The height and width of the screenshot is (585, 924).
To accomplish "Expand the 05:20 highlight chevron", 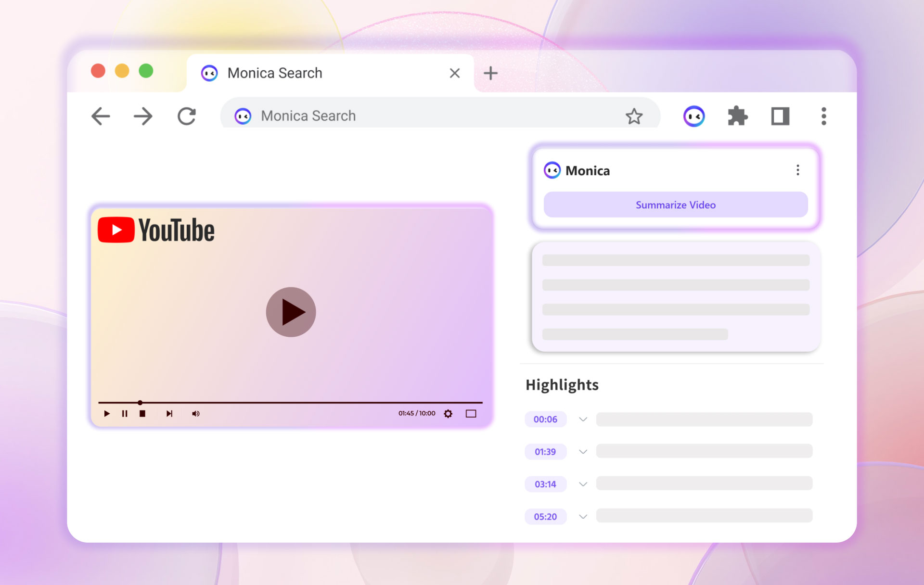I will click(x=583, y=517).
